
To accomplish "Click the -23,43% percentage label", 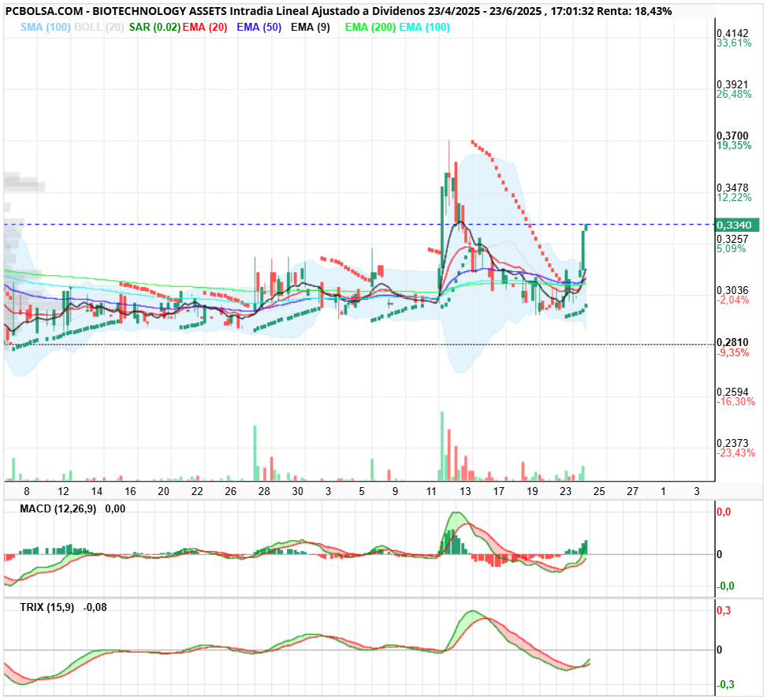I will (735, 453).
